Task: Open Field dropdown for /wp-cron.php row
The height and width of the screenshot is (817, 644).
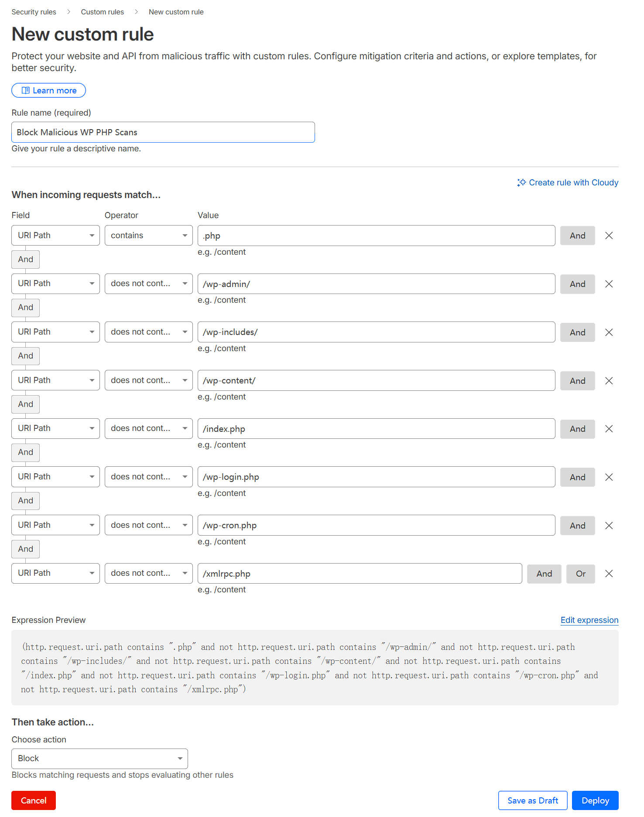Action: [x=55, y=525]
